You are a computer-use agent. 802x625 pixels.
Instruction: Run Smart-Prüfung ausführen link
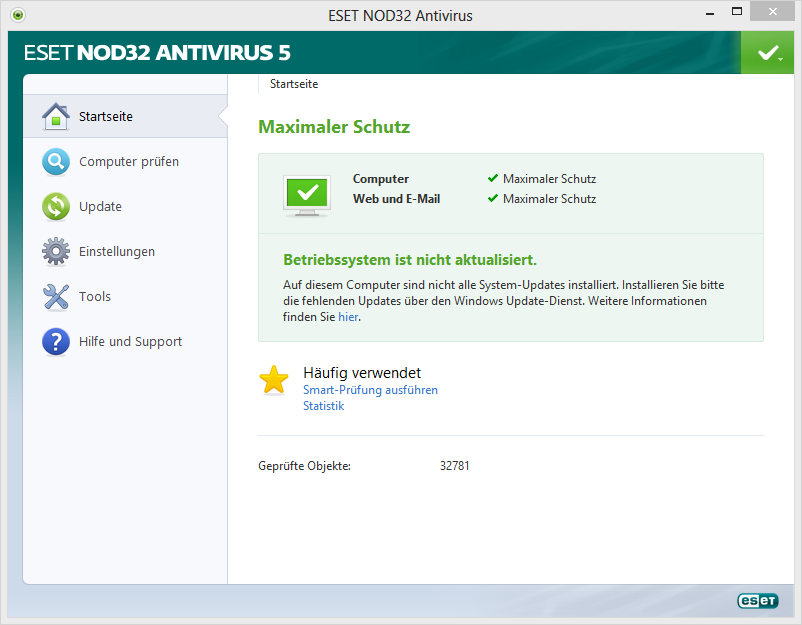[x=370, y=390]
